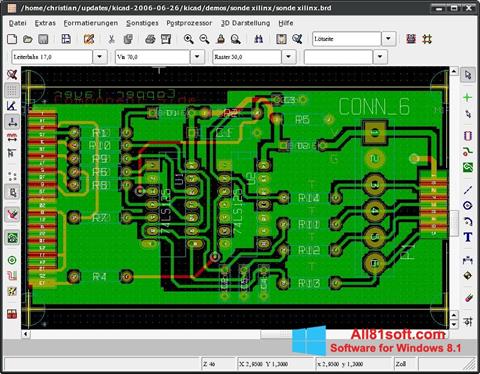Toggle polar coordinates display icon
Viewport: 480px width, 374px height.
[12, 106]
